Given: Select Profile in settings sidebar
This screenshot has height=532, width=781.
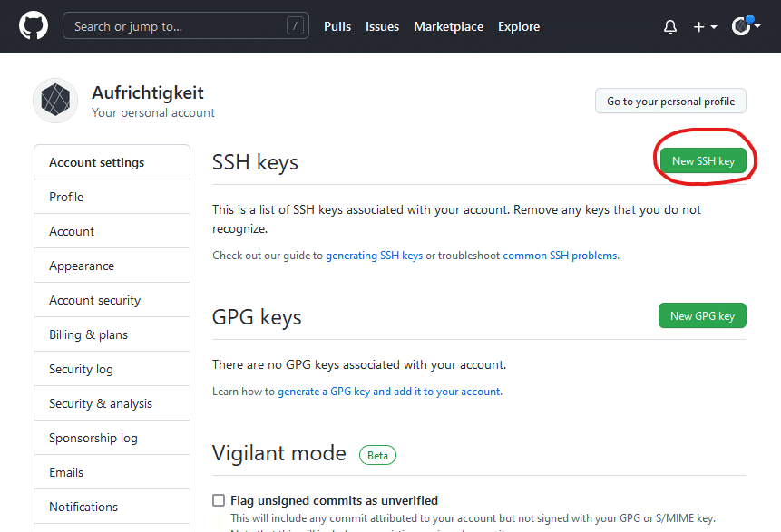Looking at the screenshot, I should coord(112,197).
